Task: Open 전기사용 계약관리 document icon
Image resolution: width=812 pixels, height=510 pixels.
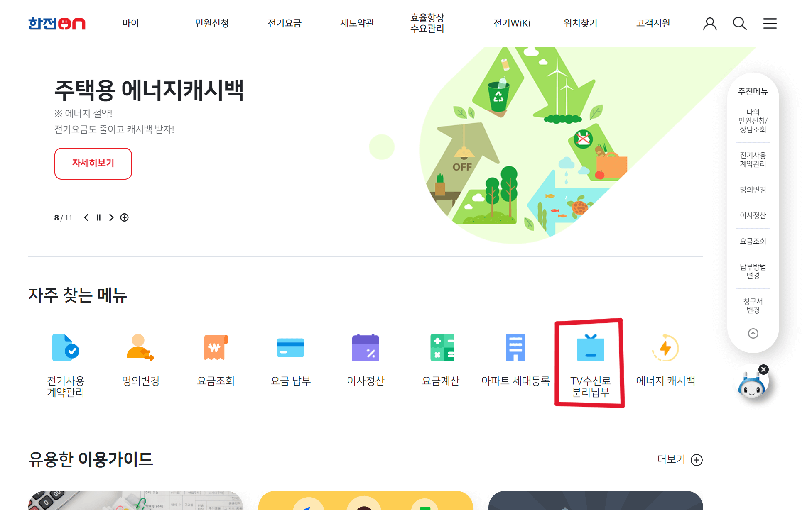Action: 66,348
